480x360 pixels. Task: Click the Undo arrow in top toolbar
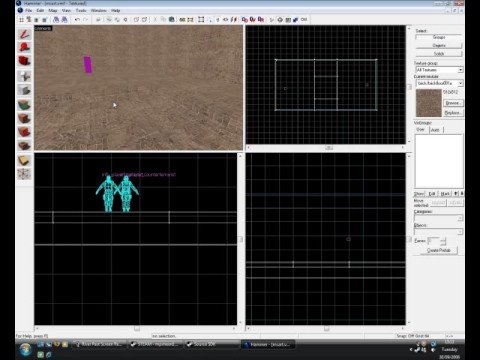coord(77,20)
